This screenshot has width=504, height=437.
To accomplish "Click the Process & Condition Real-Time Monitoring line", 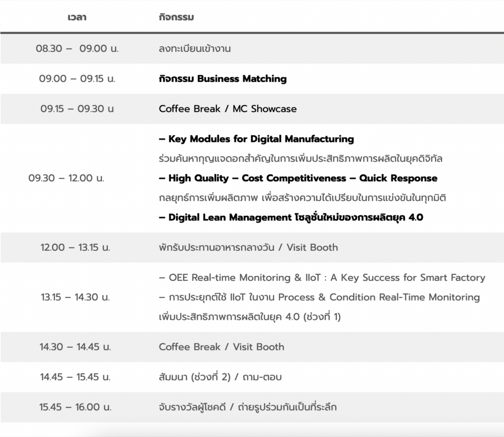I will (x=319, y=297).
